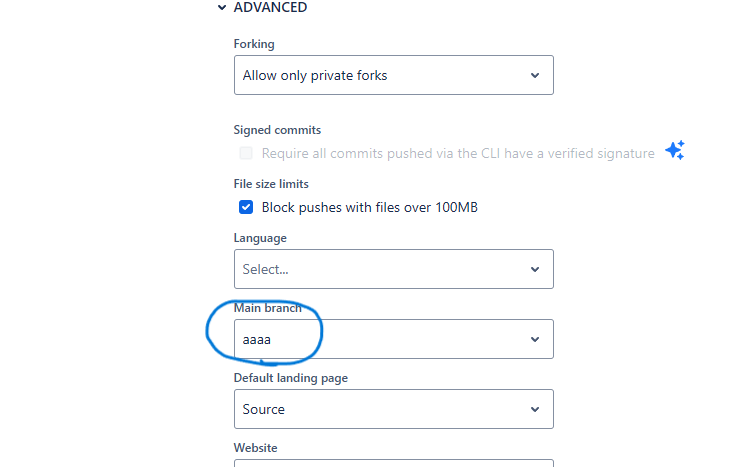Click the 'Block pushes with files over 100MB' label
Viewport: 736px width, 467px height.
pyautogui.click(x=370, y=207)
